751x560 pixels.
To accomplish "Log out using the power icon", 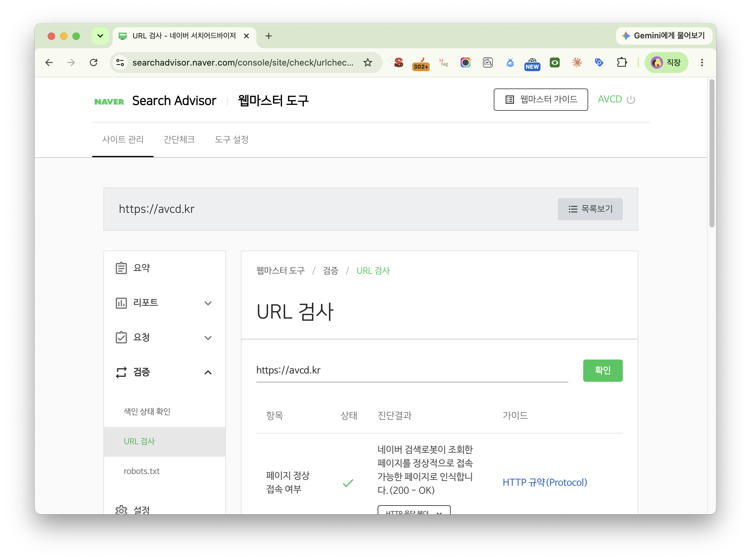I will click(631, 100).
